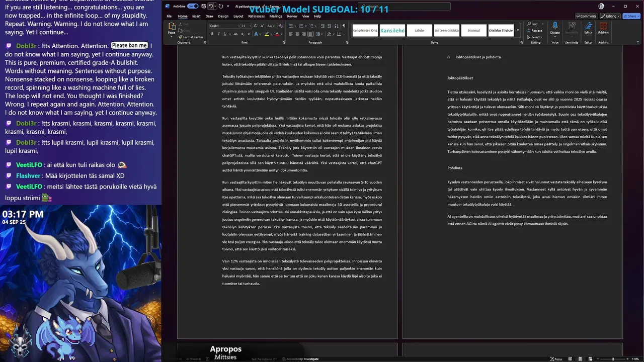Toggle subscript formatting
The image size is (644, 362).
pyautogui.click(x=243, y=34)
